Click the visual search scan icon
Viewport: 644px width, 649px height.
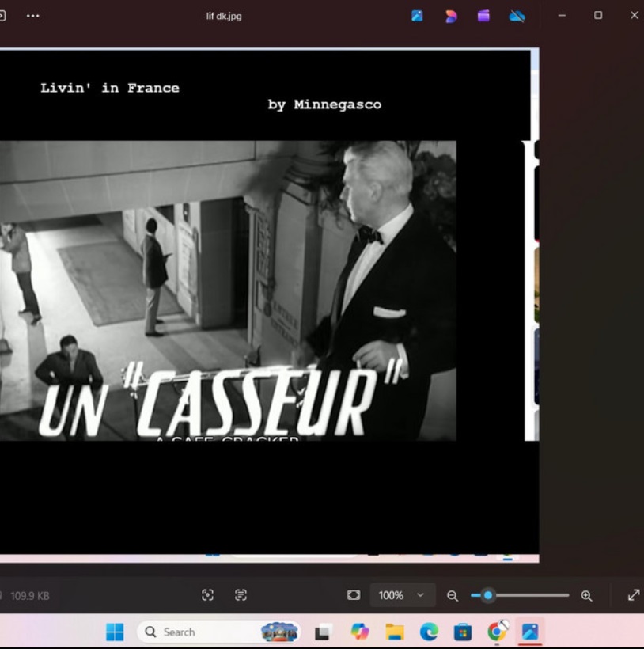click(x=207, y=595)
